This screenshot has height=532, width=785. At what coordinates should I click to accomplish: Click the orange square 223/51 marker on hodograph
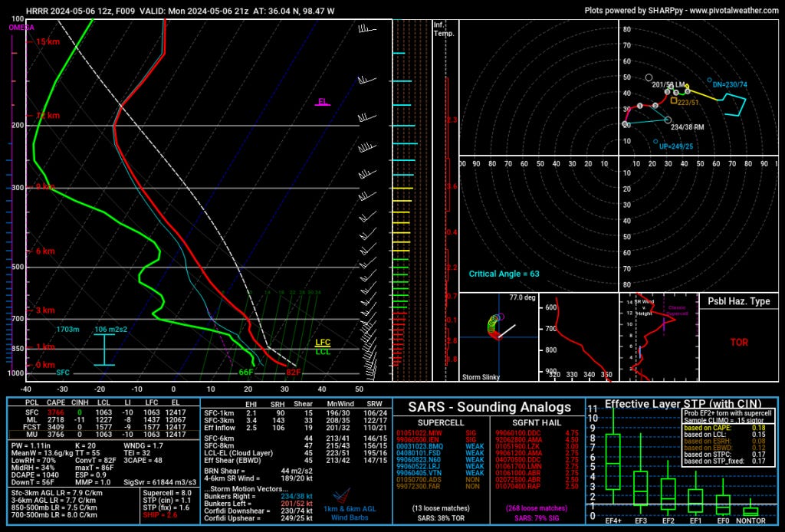coord(674,100)
